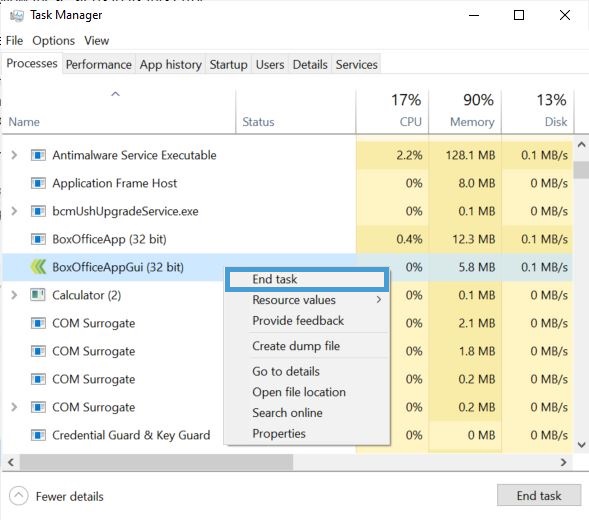Open the Options menu
This screenshot has width=589, height=520.
click(53, 41)
